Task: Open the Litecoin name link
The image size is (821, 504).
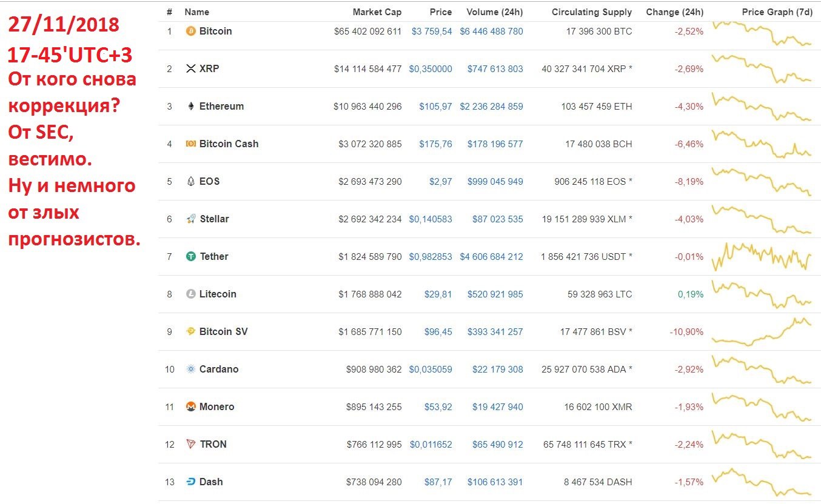Action: tap(218, 294)
